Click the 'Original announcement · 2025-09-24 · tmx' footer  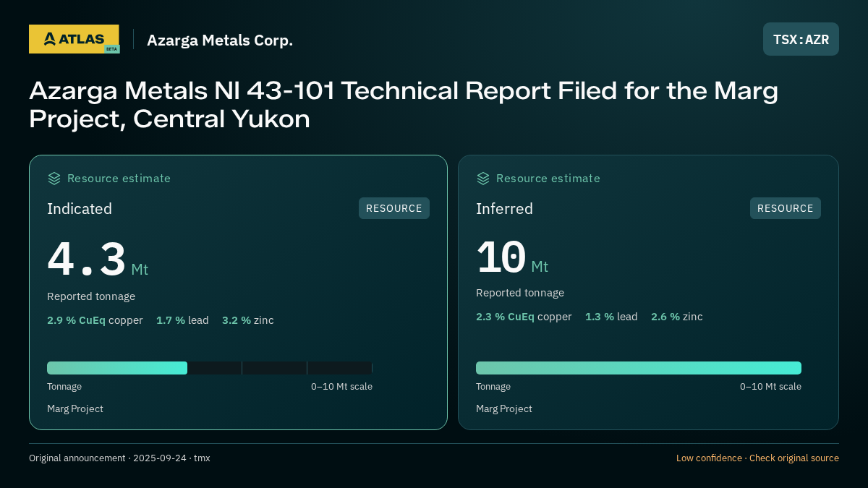coord(119,458)
